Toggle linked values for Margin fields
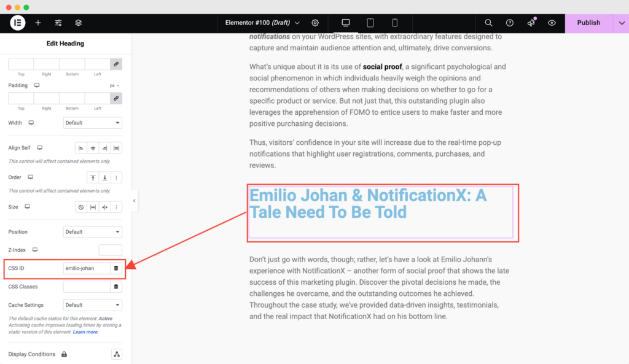The width and height of the screenshot is (629, 364). coord(116,64)
